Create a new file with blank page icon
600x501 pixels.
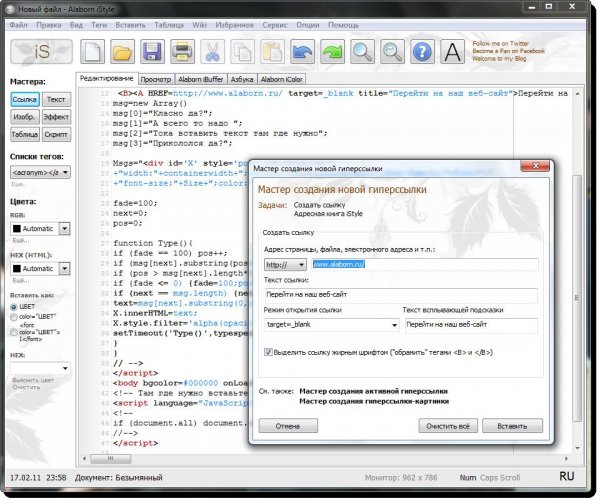93,51
